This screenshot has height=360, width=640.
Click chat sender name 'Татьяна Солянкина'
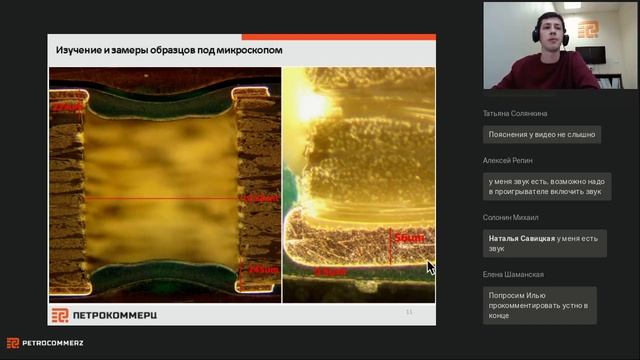pos(515,113)
